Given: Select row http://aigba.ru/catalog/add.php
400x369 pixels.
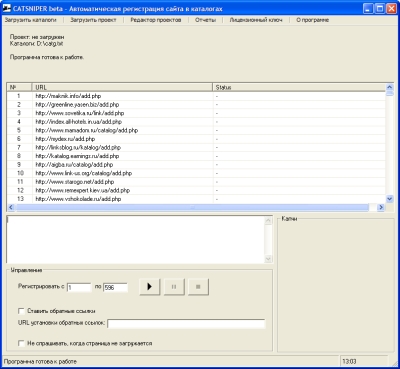Looking at the screenshot, I should [196, 165].
